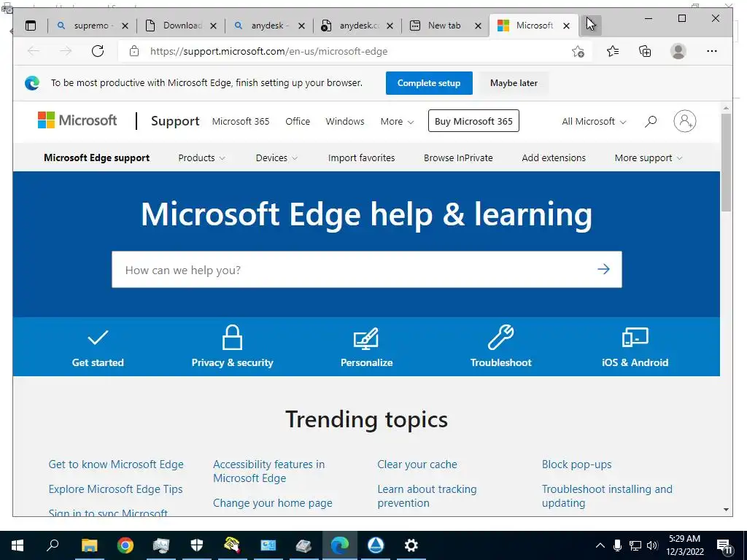Click the page vertical scrollbar thumb
The image size is (747, 560).
(726, 163)
